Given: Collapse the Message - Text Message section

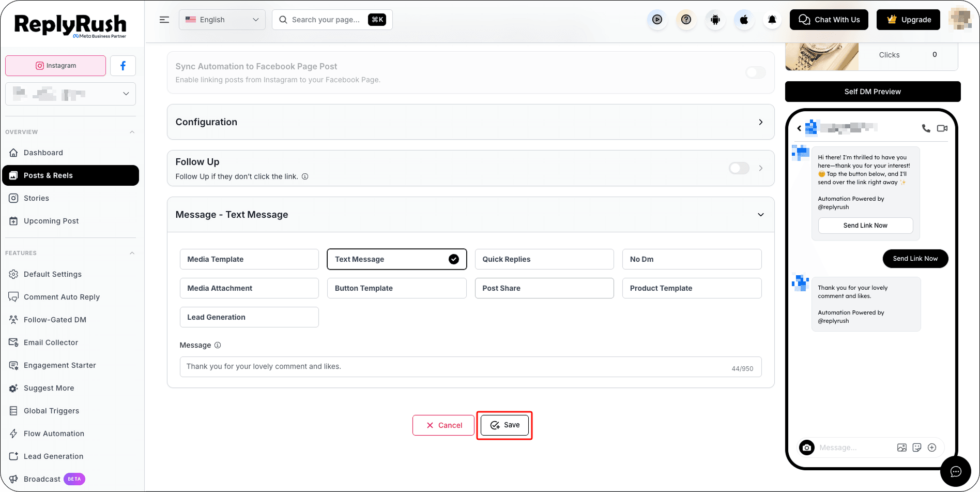Looking at the screenshot, I should [761, 215].
